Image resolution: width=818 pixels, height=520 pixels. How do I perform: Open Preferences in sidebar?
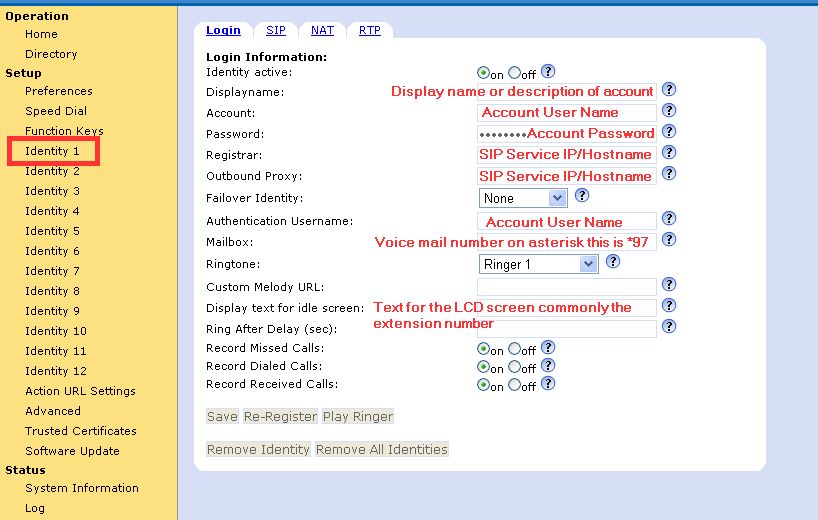[x=58, y=91]
